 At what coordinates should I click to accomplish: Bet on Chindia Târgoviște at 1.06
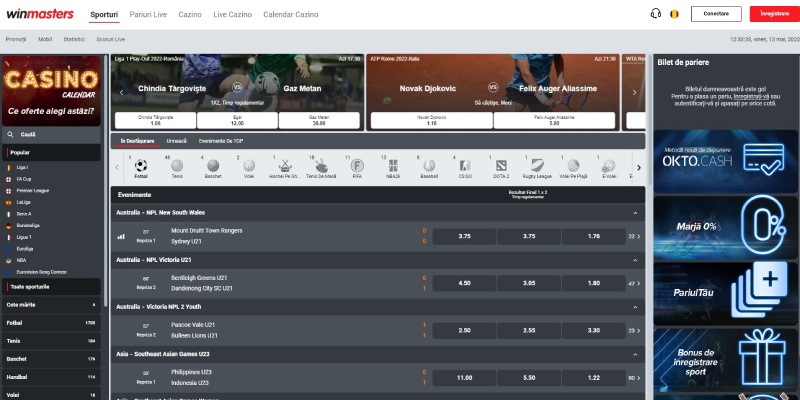(156, 120)
